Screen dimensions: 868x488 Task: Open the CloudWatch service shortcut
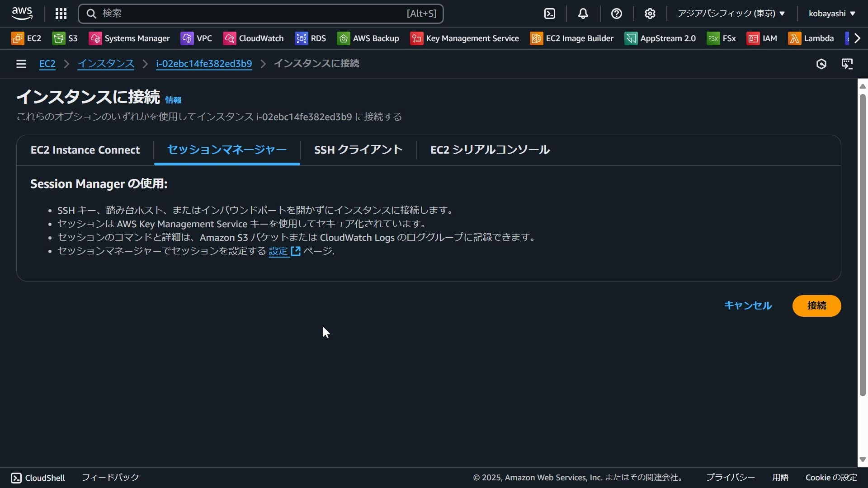tap(253, 38)
